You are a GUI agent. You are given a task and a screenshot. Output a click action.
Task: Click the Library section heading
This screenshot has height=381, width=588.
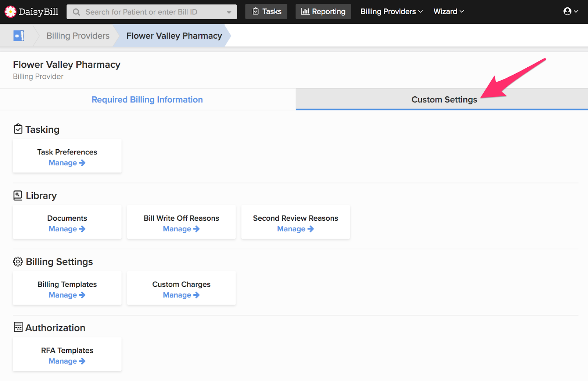pos(41,196)
